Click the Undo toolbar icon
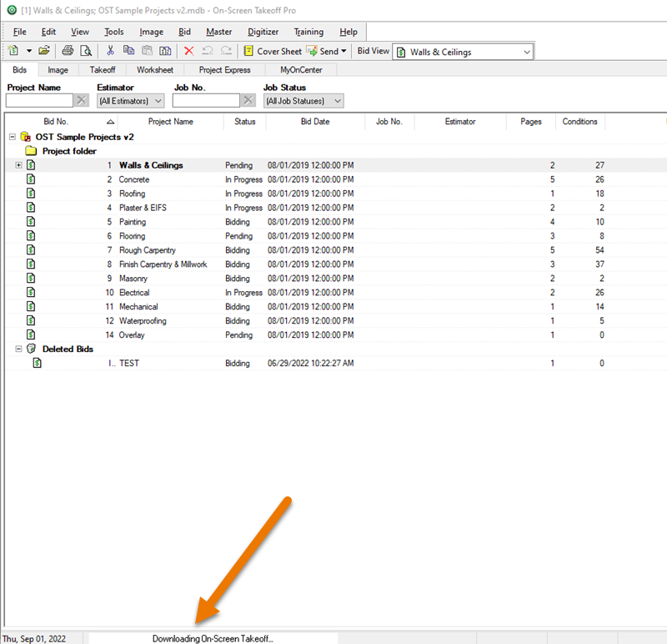 point(207,51)
